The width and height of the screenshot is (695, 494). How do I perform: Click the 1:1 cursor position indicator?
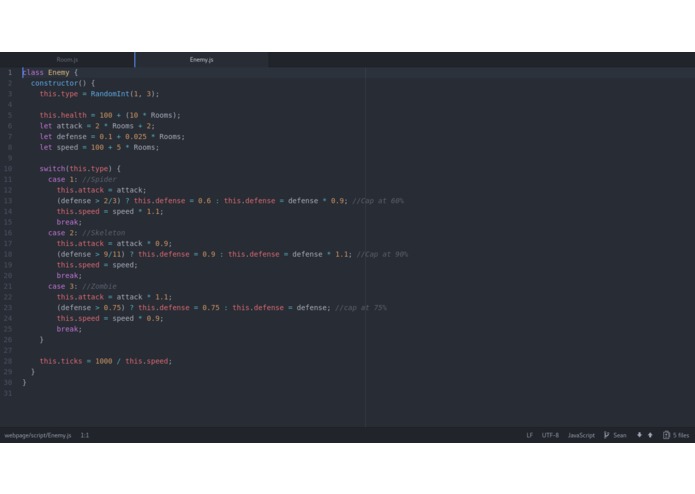click(85, 435)
